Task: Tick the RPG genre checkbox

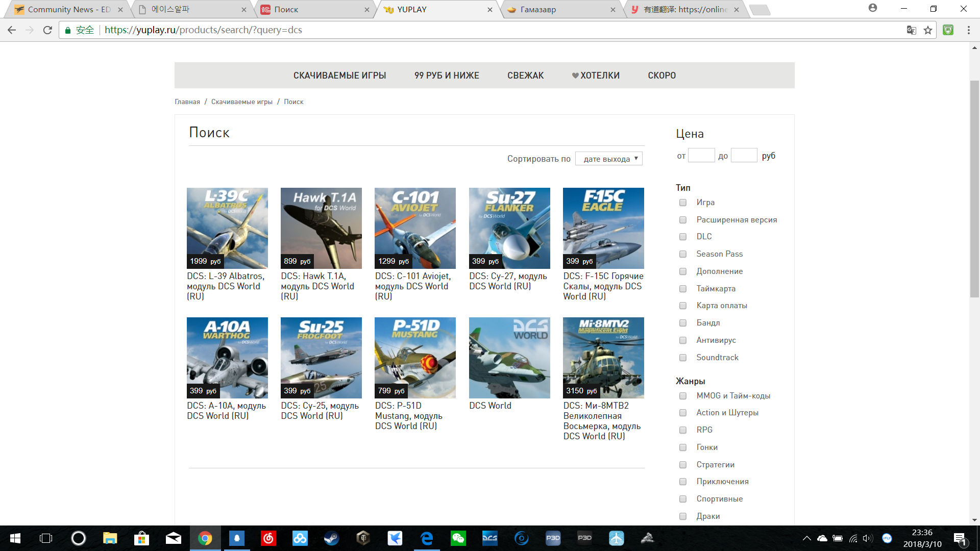Action: (x=683, y=430)
